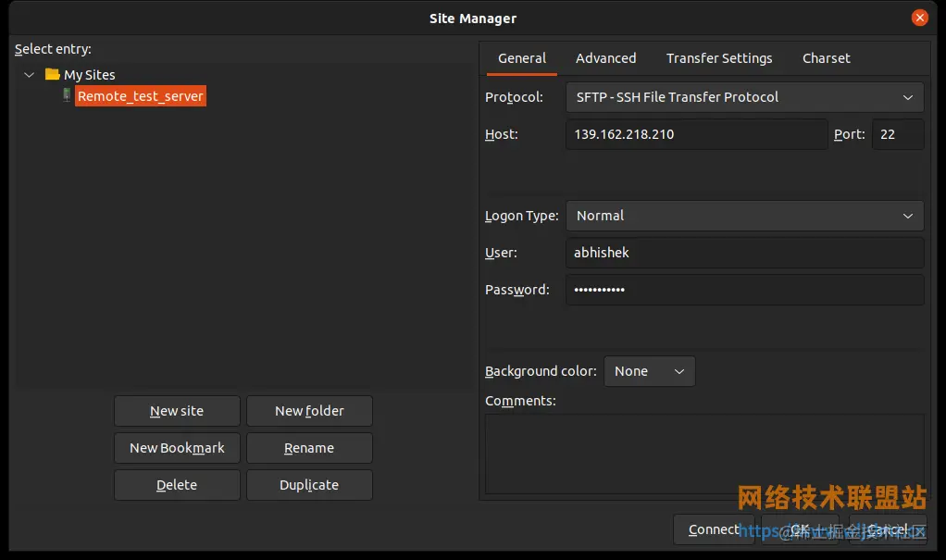Viewport: 946px width, 560px height.
Task: Open the Transfer Settings tab
Action: (719, 58)
